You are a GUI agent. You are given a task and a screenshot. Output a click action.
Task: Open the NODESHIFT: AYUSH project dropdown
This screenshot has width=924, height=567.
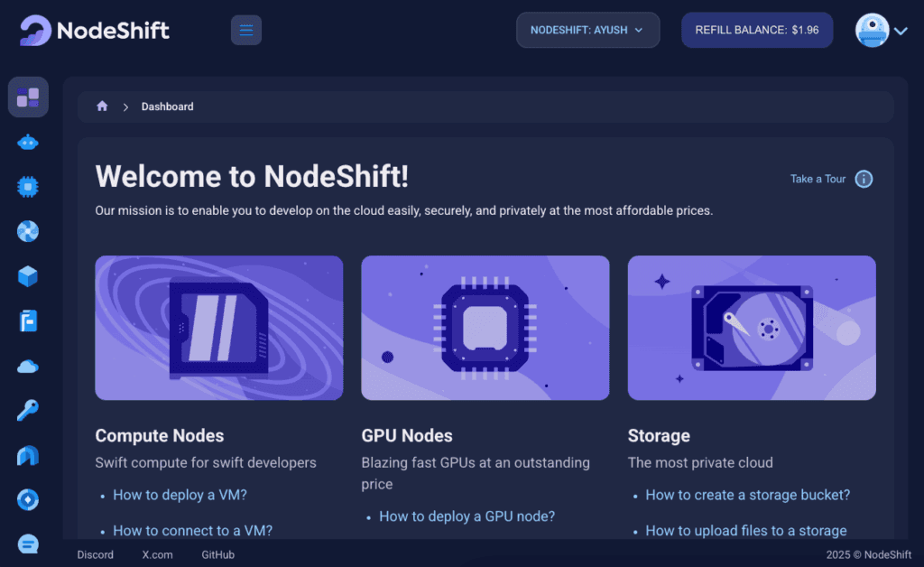click(587, 30)
